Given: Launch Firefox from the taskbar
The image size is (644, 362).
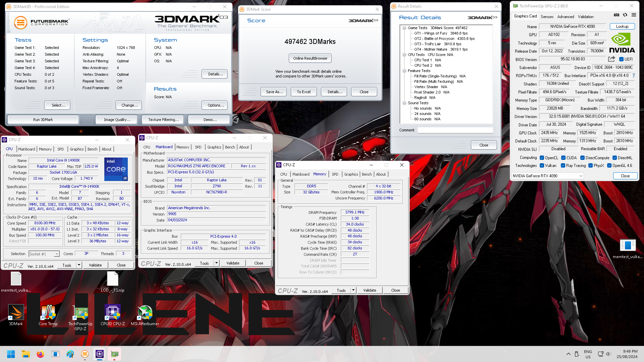Looking at the screenshot, I should pos(41,354).
